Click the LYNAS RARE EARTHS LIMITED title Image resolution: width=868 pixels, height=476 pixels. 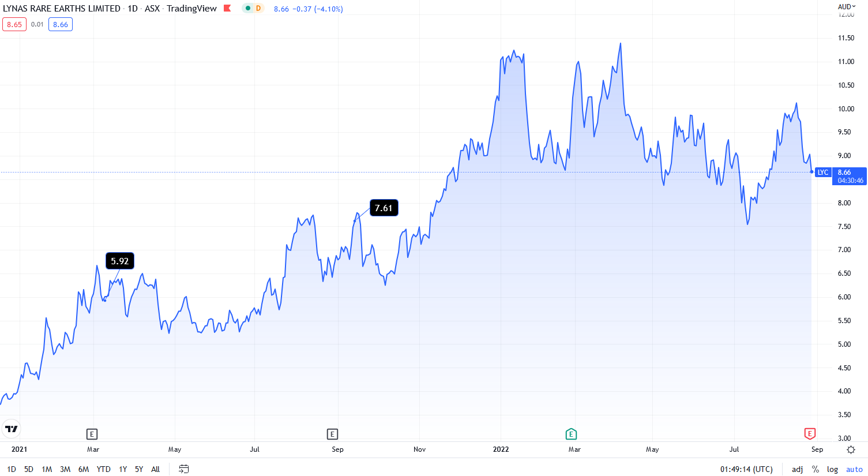pyautogui.click(x=62, y=8)
